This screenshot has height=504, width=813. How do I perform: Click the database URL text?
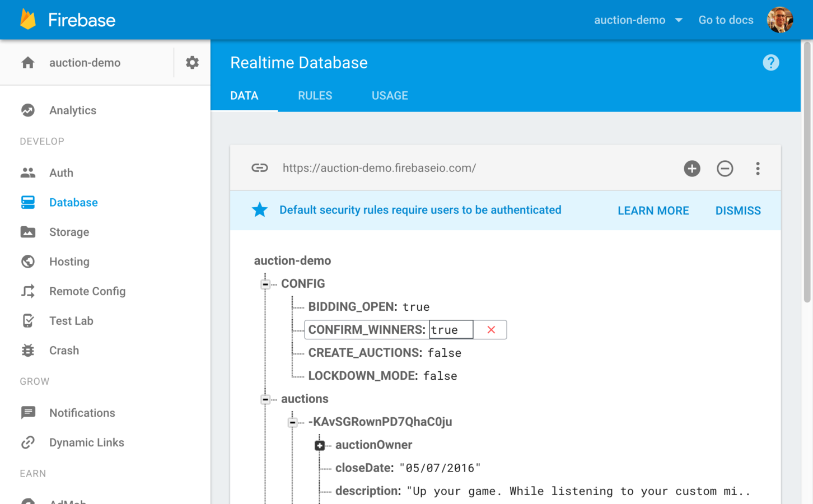(379, 168)
